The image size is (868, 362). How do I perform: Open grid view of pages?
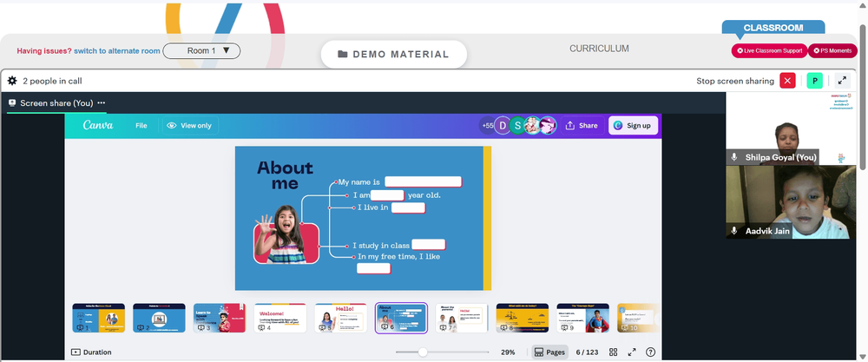pyautogui.click(x=614, y=352)
